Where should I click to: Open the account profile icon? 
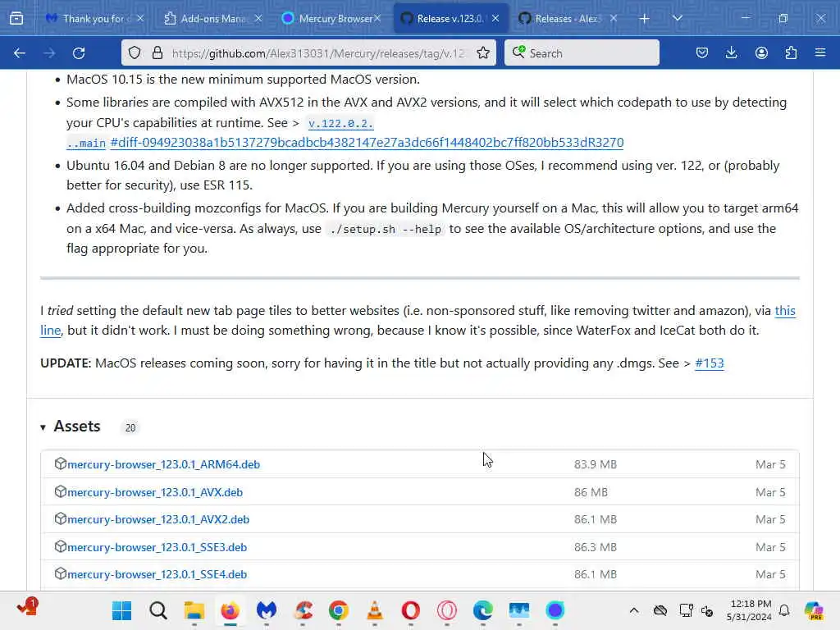(x=761, y=53)
